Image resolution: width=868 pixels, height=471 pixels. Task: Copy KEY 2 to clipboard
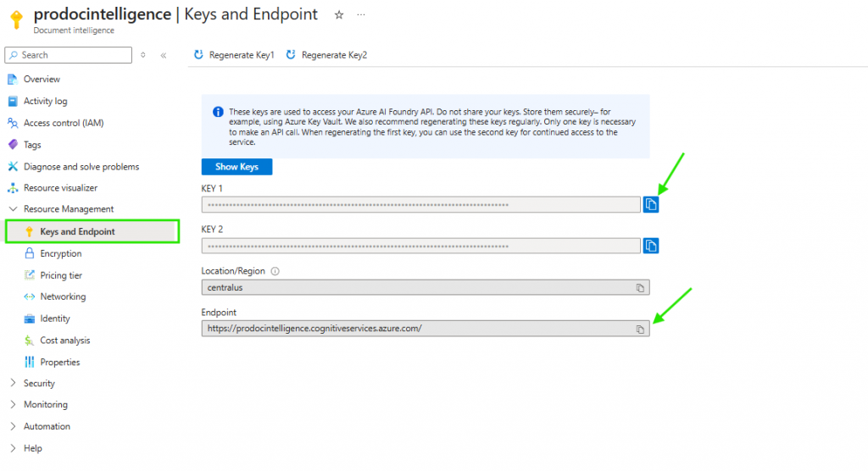(x=650, y=246)
